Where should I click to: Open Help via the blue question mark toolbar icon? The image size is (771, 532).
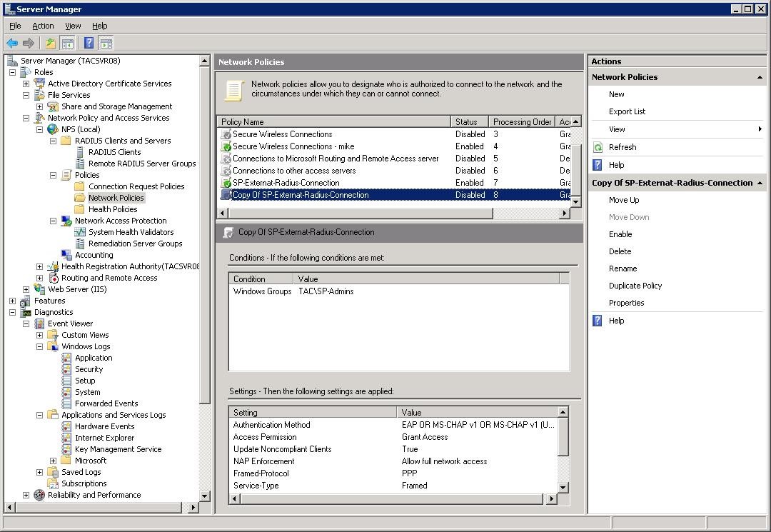87,43
